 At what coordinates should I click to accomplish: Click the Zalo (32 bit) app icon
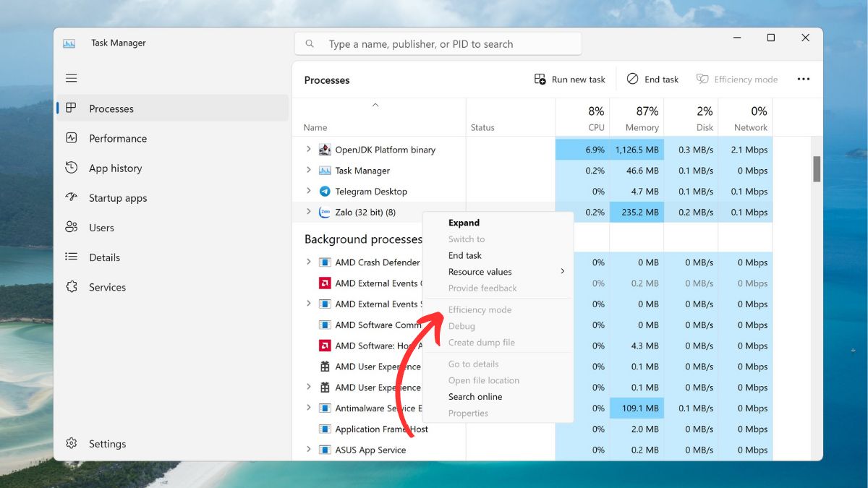(x=325, y=212)
